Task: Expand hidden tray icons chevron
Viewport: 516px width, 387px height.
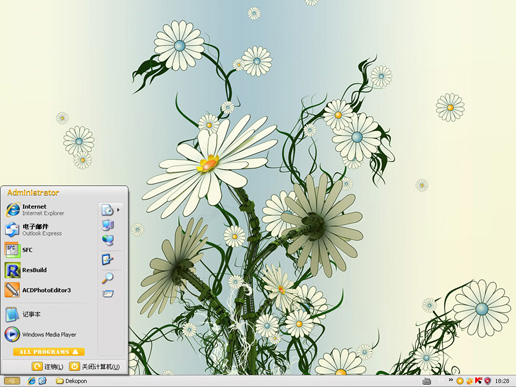Action: 451,380
